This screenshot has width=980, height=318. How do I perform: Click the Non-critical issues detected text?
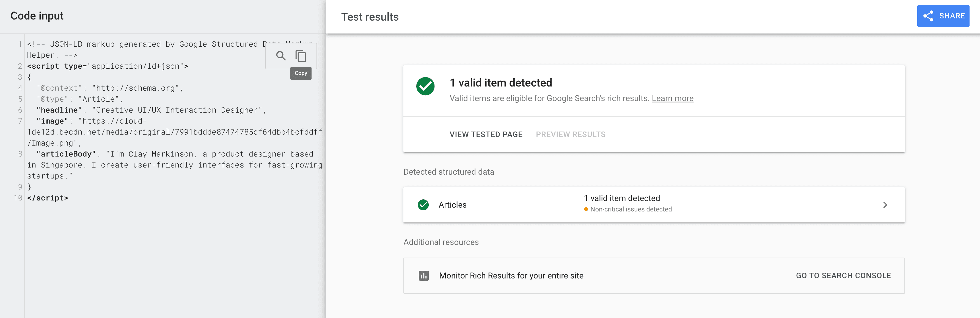click(631, 209)
